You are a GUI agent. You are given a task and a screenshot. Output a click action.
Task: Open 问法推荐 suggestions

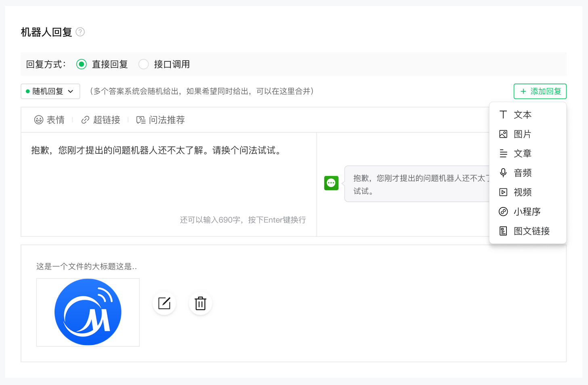pyautogui.click(x=161, y=120)
